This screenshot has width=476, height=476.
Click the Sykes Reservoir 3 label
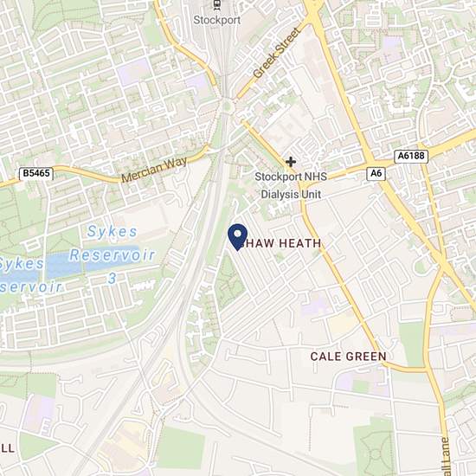113,254
